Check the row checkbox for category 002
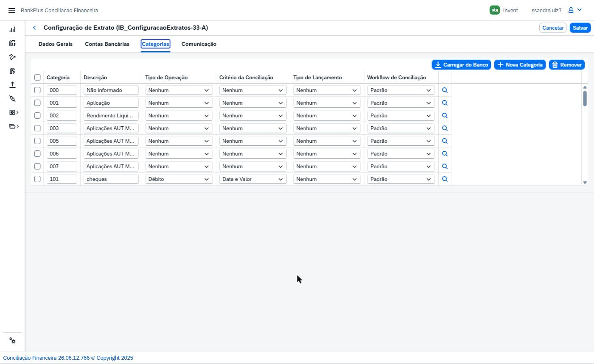 click(37, 116)
